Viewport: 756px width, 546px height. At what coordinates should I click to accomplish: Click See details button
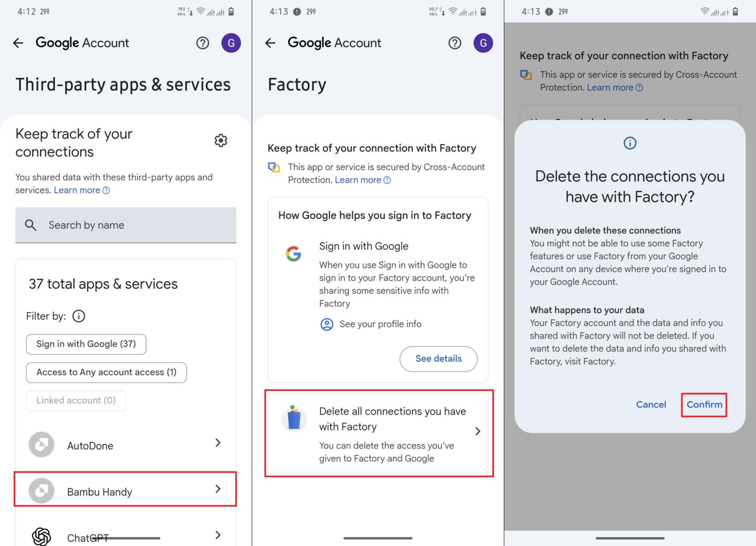point(439,359)
